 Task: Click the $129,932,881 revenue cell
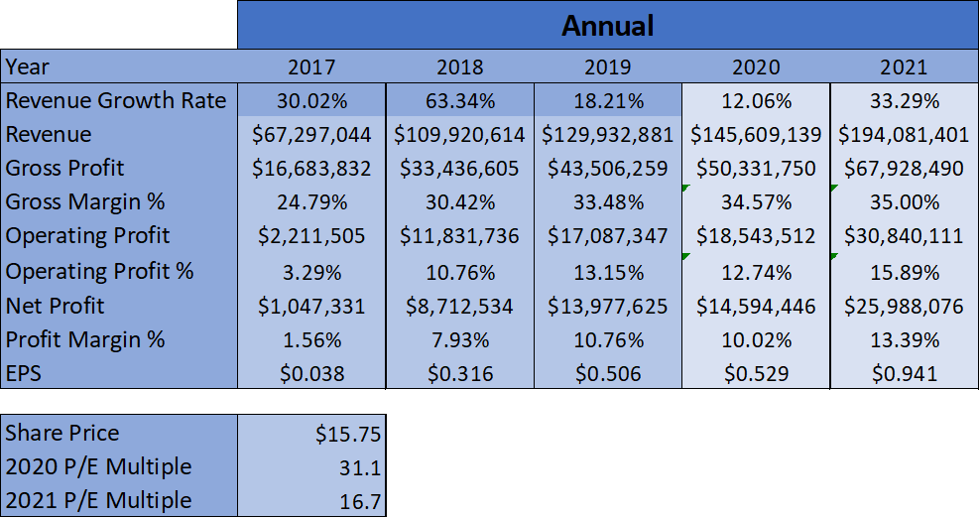(x=608, y=134)
